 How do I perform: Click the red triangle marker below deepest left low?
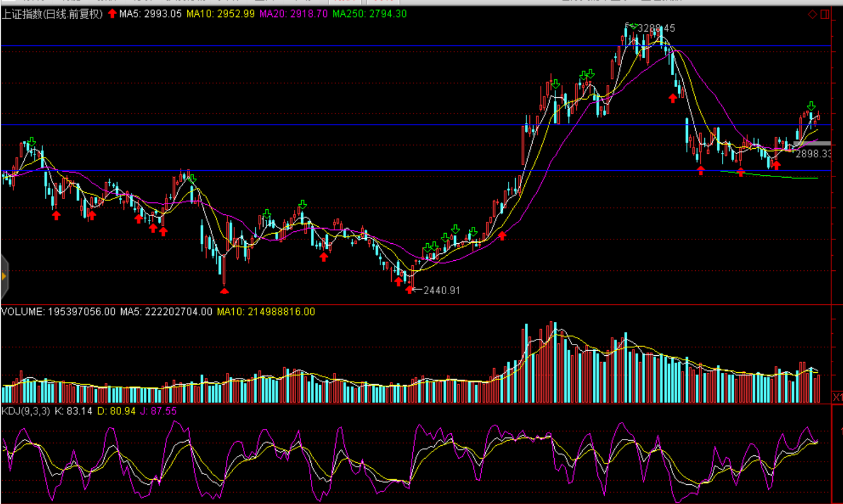pos(224,291)
